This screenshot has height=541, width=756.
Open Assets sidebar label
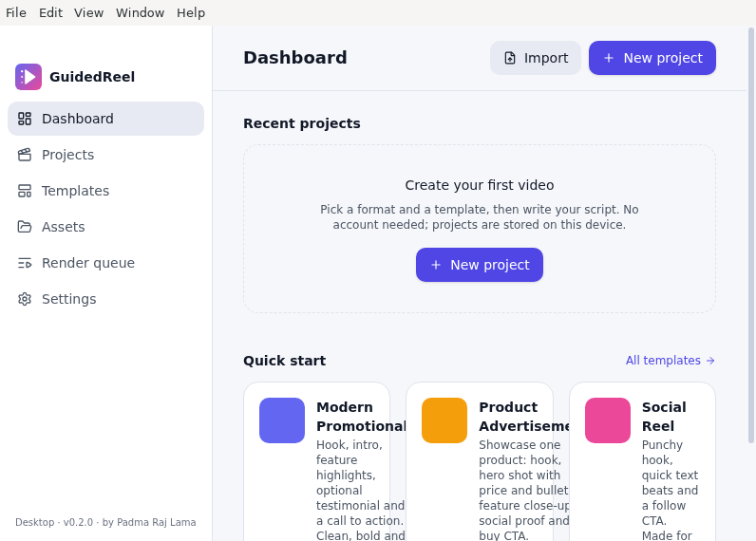64,227
